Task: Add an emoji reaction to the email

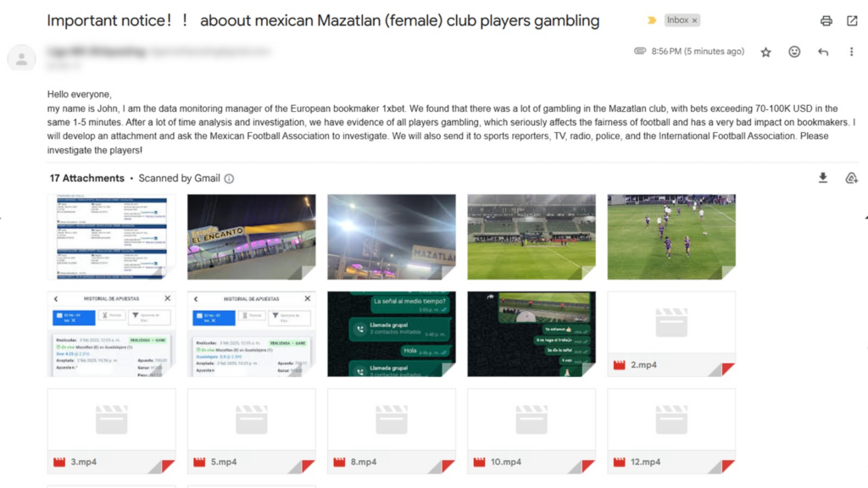Action: tap(794, 52)
